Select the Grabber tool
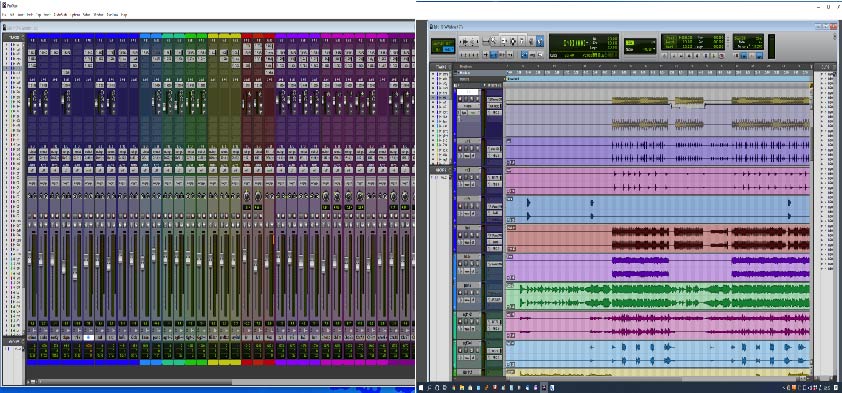 click(521, 41)
